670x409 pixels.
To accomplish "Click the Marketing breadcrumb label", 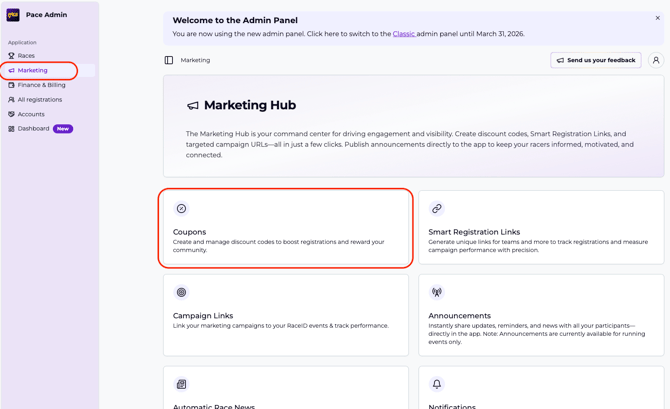I will pyautogui.click(x=195, y=60).
